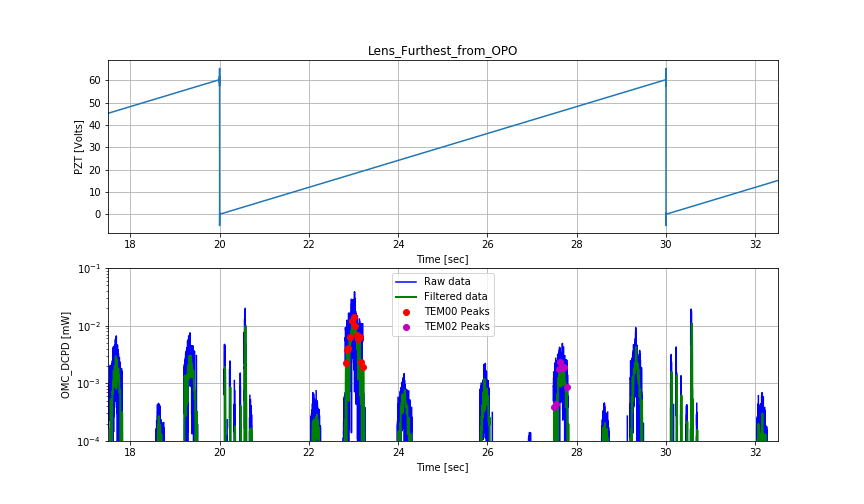Click the green Filtered data line sample

(406, 297)
